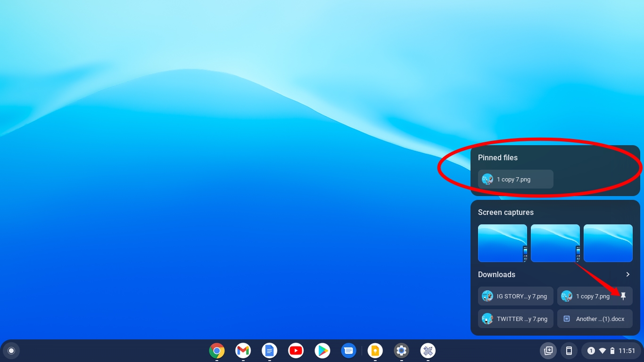Open the Downloads folder via its header label
The width and height of the screenshot is (644, 362).
pyautogui.click(x=496, y=274)
